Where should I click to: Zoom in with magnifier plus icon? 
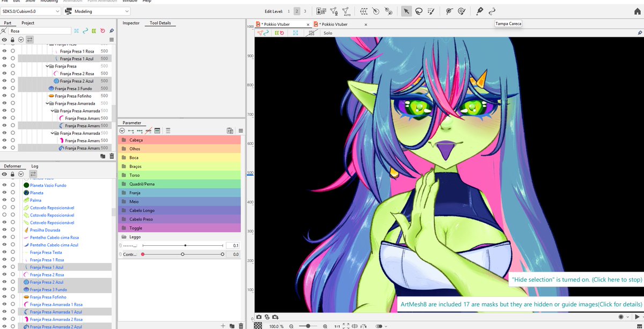pos(325,326)
